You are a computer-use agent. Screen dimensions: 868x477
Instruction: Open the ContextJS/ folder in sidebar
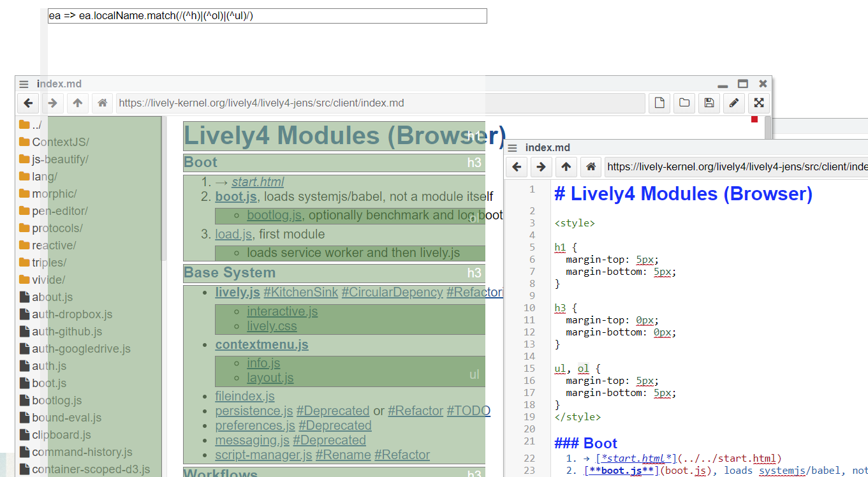click(x=60, y=142)
